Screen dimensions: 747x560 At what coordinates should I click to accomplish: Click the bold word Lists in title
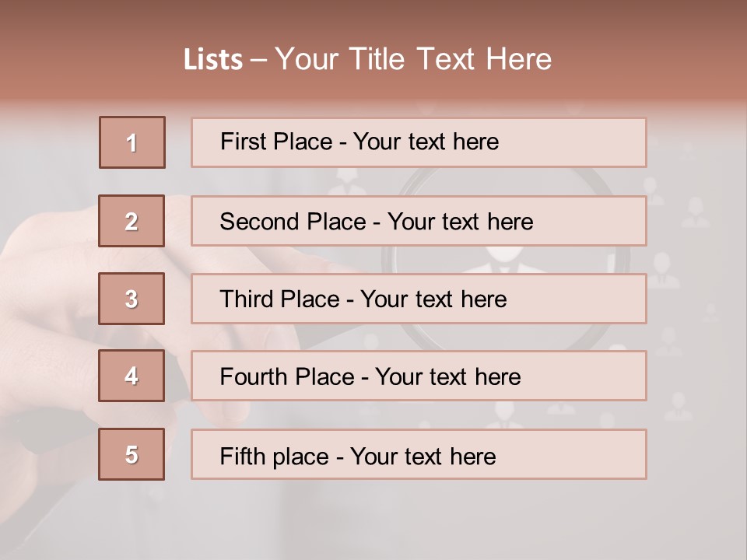pos(213,60)
